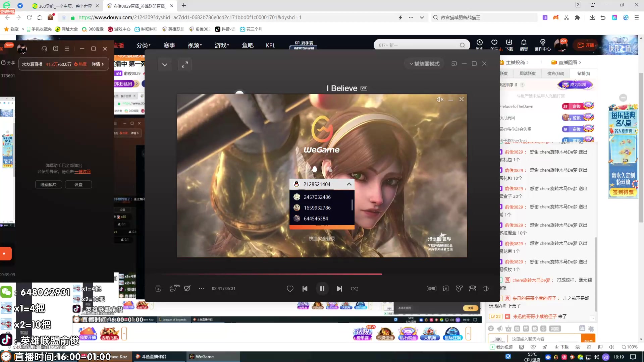Image resolution: width=644 pixels, height=362 pixels.
Task: Click 设置 button in companion panel
Action: point(78,185)
